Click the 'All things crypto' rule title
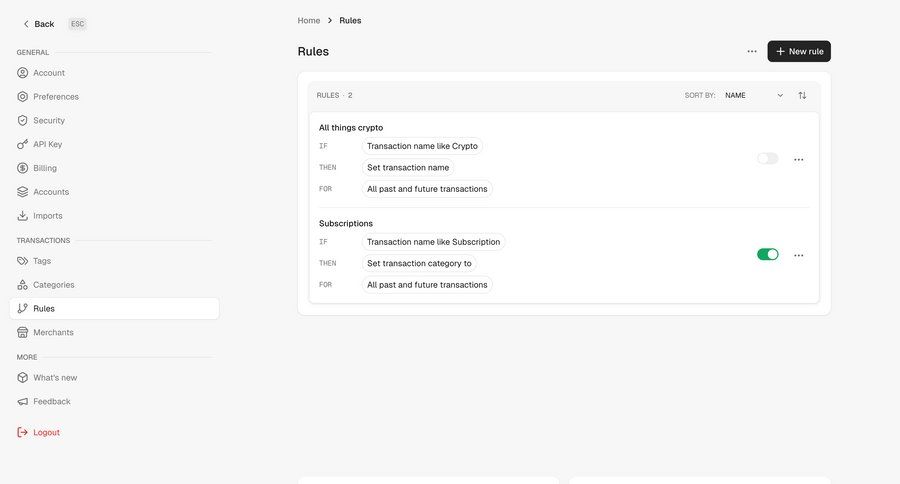The image size is (900, 484). (x=351, y=127)
